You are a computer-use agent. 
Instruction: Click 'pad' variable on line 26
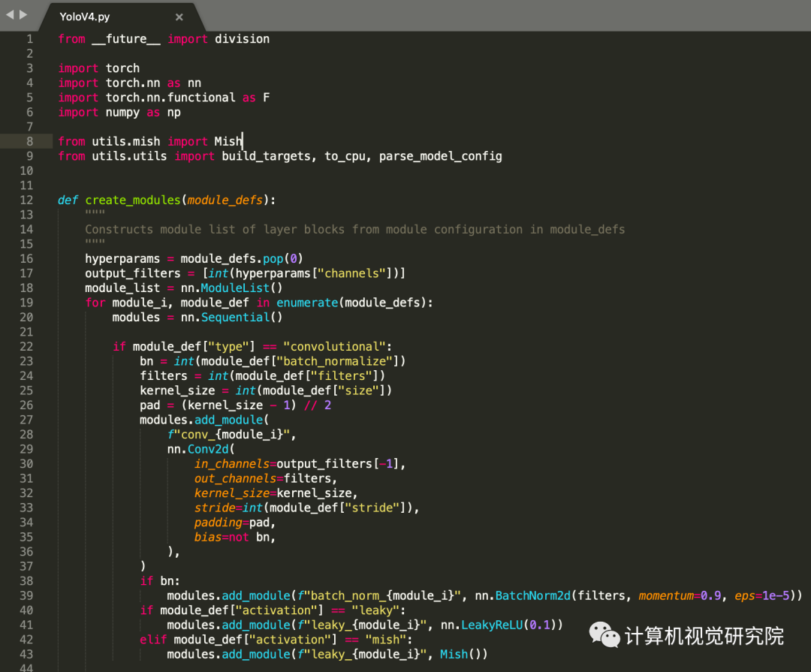(150, 405)
